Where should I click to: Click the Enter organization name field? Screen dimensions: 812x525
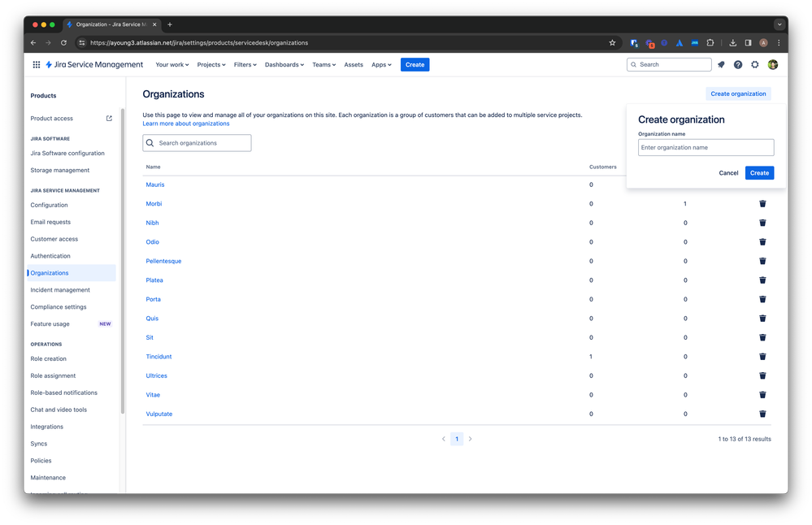point(705,147)
